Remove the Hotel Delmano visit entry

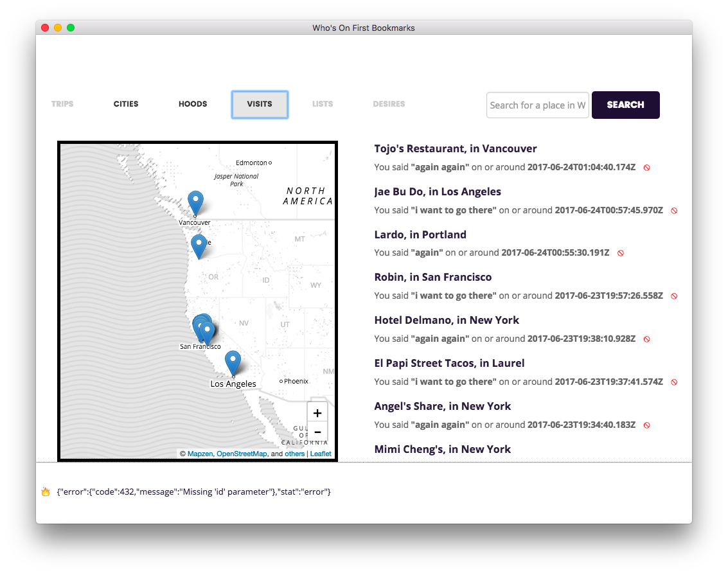(647, 339)
